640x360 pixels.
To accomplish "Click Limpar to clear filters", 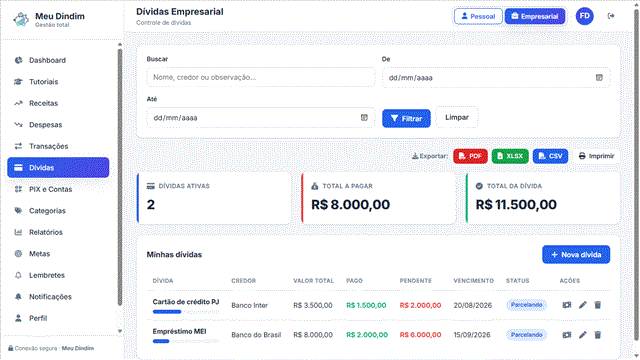I will (457, 118).
